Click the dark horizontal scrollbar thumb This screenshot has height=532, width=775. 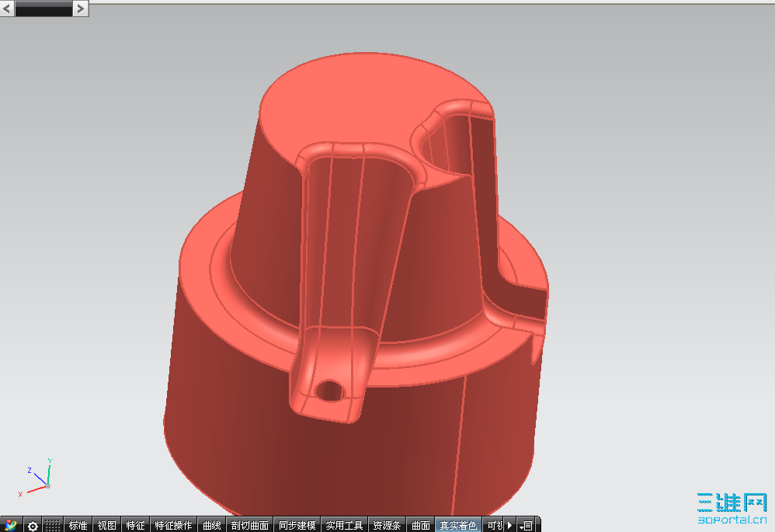point(43,9)
